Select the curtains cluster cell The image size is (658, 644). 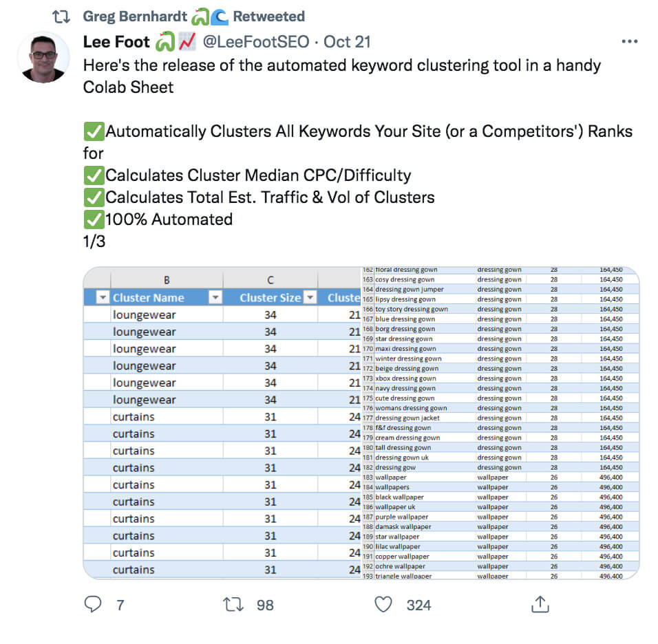134,416
